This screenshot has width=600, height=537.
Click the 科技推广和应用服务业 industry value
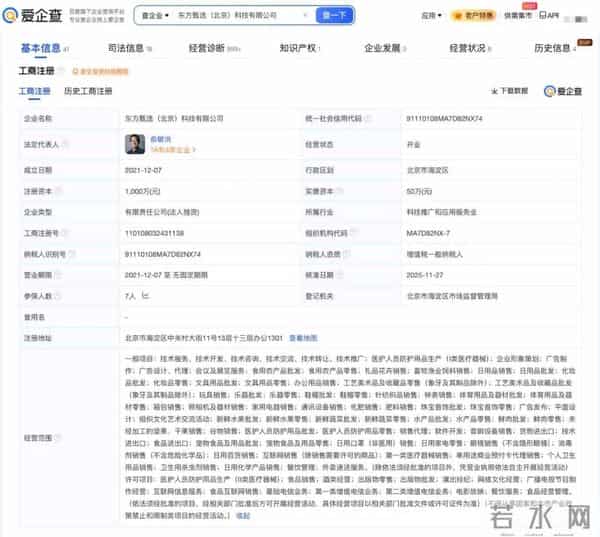[441, 212]
